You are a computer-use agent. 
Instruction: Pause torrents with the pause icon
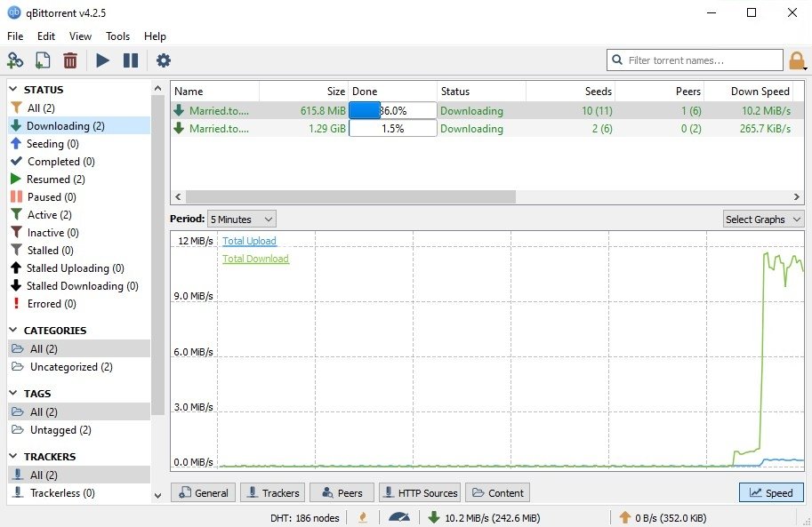click(131, 60)
